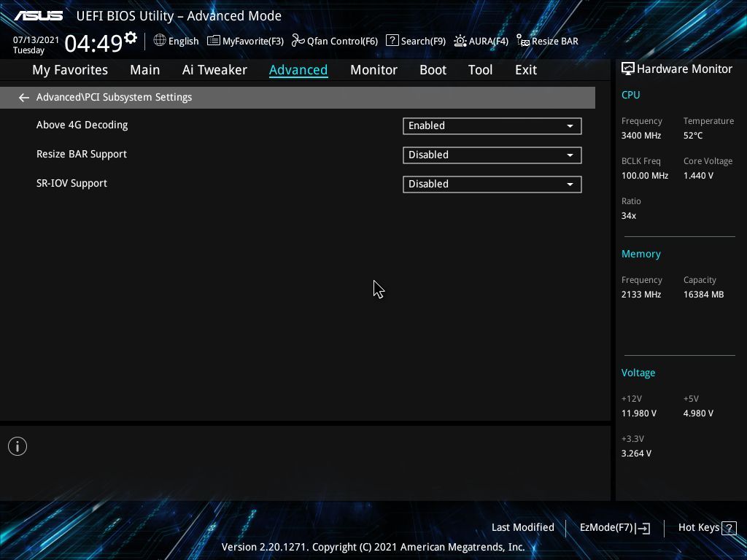747x560 pixels.
Task: Click the globe language icon
Action: point(160,41)
